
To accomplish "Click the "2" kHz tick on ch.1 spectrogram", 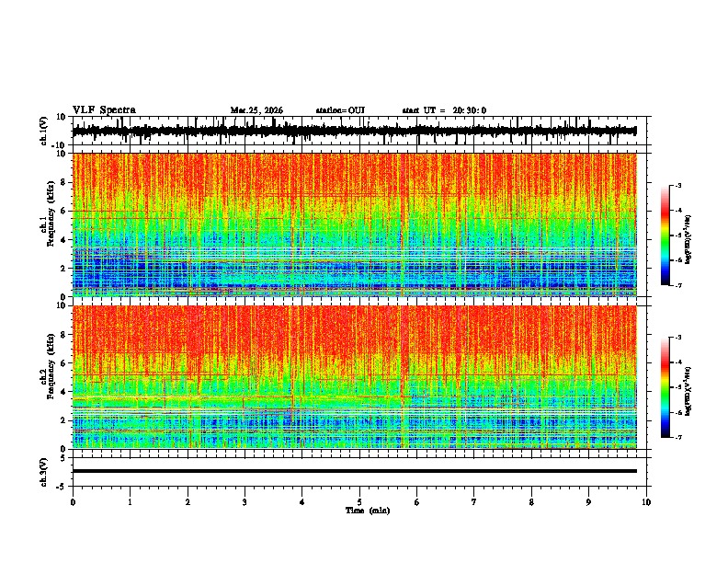I will [64, 268].
